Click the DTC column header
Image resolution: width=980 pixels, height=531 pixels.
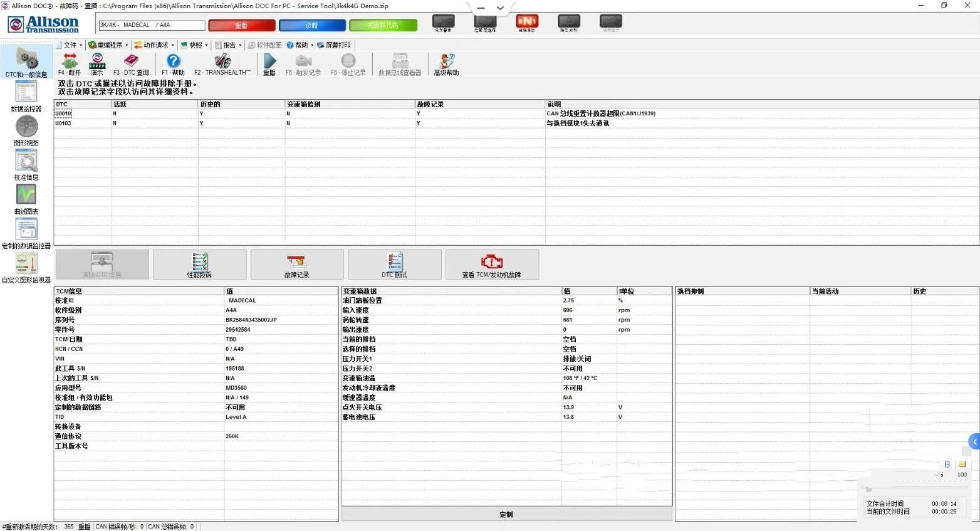[x=83, y=104]
